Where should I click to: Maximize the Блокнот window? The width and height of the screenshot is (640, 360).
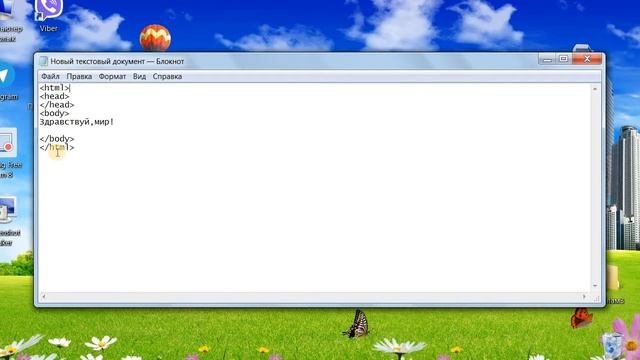564,60
